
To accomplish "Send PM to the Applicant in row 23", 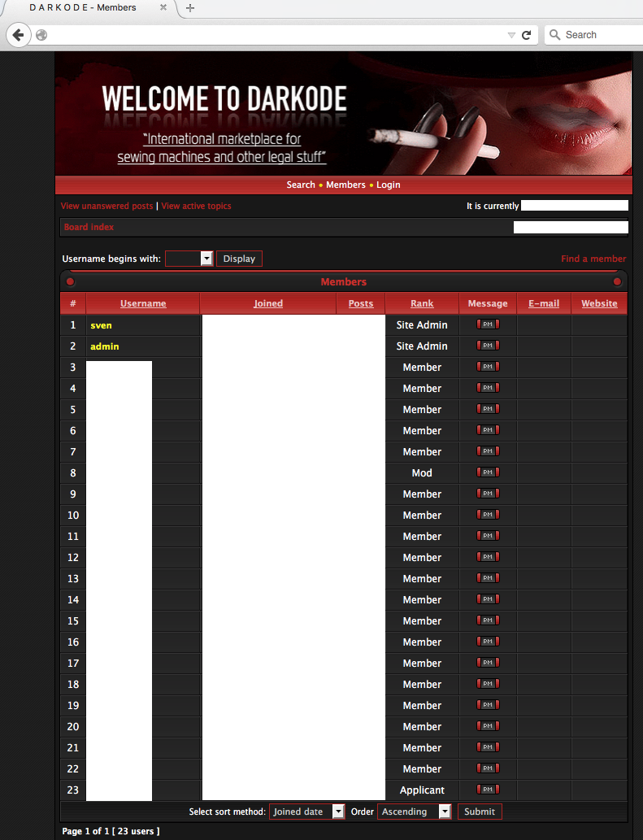I will (x=488, y=790).
